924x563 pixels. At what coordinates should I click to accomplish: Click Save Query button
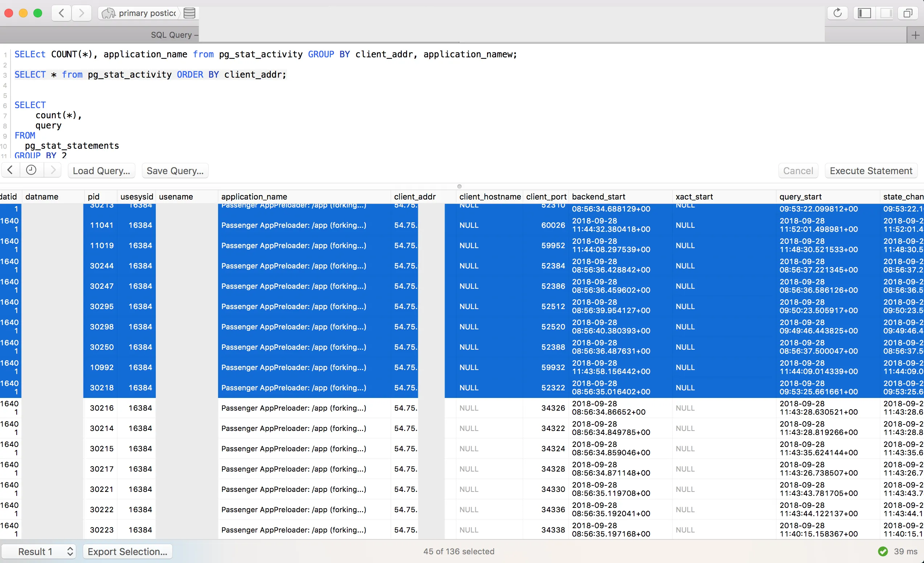[175, 170]
